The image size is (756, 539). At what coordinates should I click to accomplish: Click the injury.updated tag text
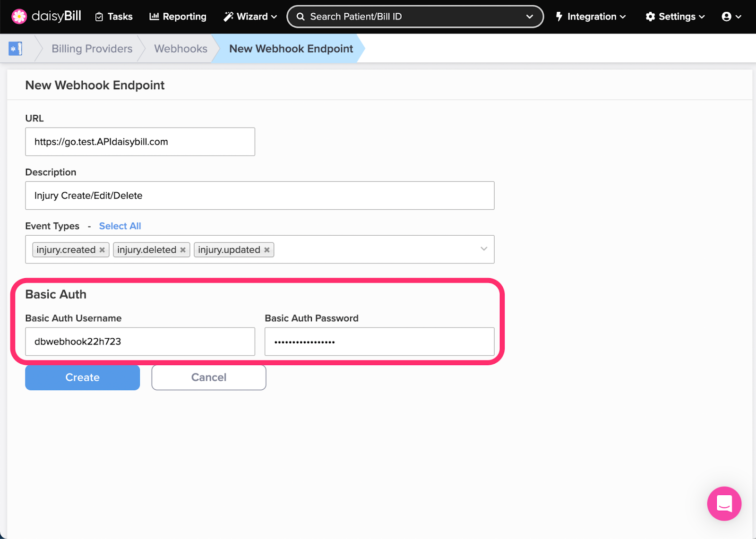[x=229, y=250]
